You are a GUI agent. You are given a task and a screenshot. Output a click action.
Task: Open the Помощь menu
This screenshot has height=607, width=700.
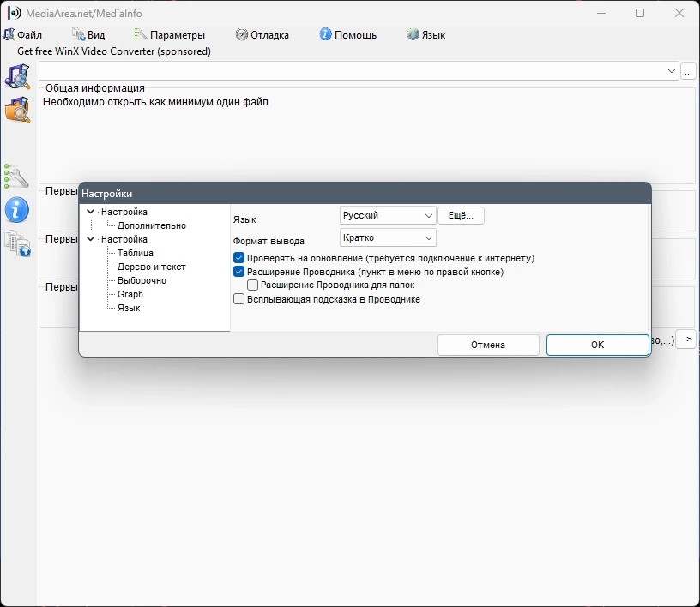[x=348, y=35]
